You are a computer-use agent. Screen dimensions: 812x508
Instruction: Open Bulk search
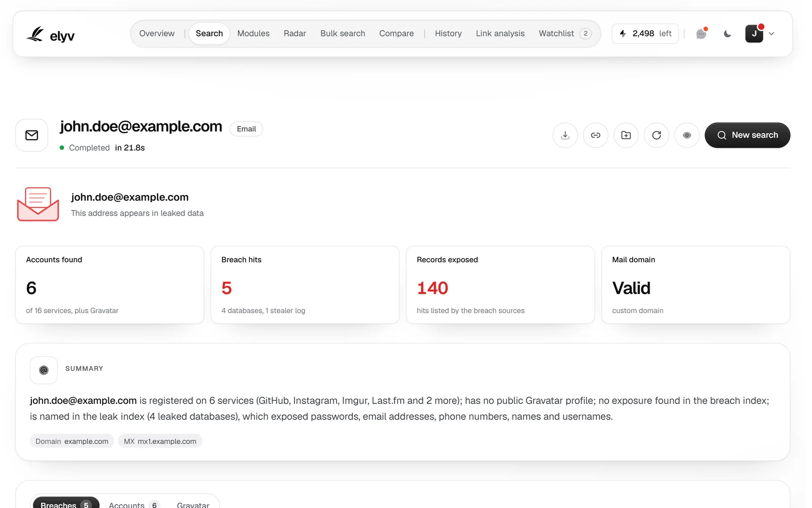click(x=343, y=34)
